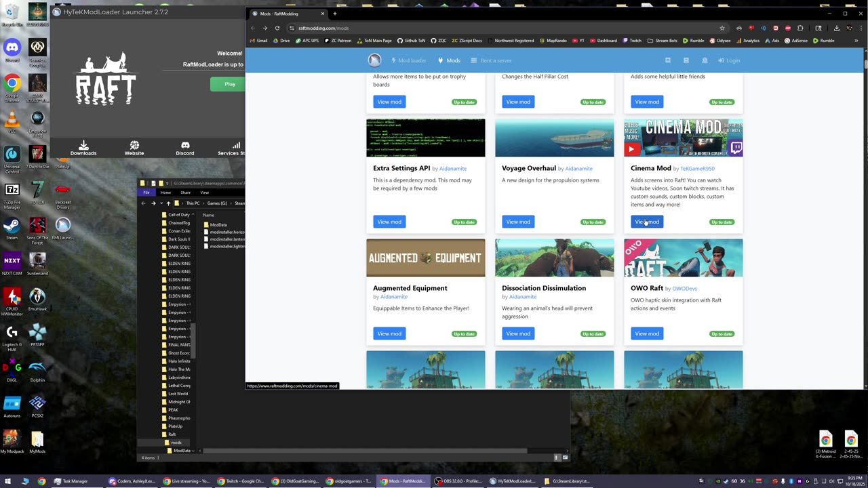Image resolution: width=868 pixels, height=488 pixels.
Task: Launch NZXT CAM from the desktop
Action: pos(12,264)
